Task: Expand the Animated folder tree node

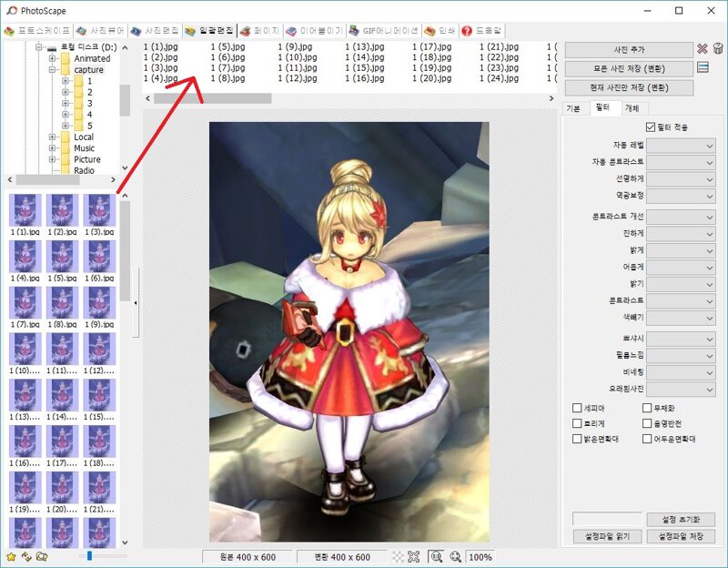Action: tap(52, 58)
